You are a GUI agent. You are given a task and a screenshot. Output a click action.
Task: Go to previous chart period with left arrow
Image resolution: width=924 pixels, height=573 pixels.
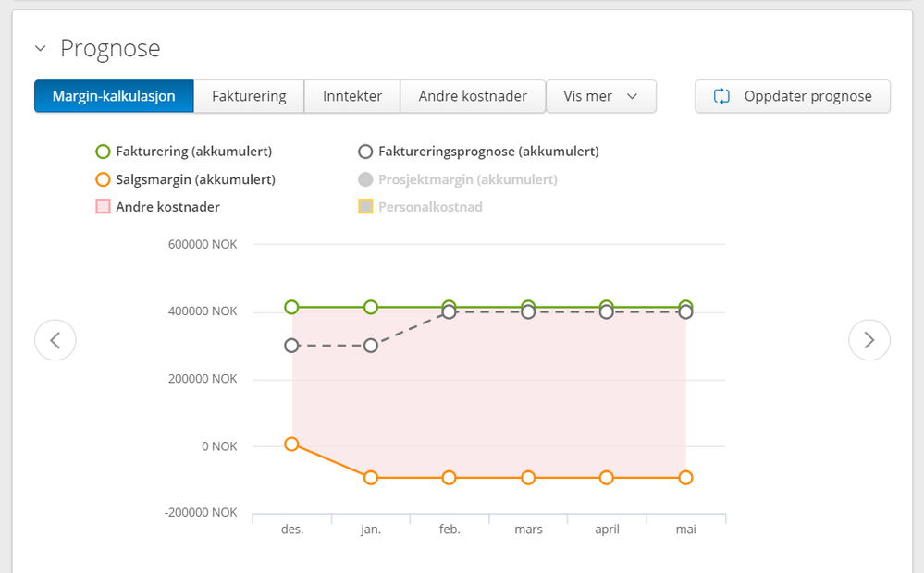55,340
